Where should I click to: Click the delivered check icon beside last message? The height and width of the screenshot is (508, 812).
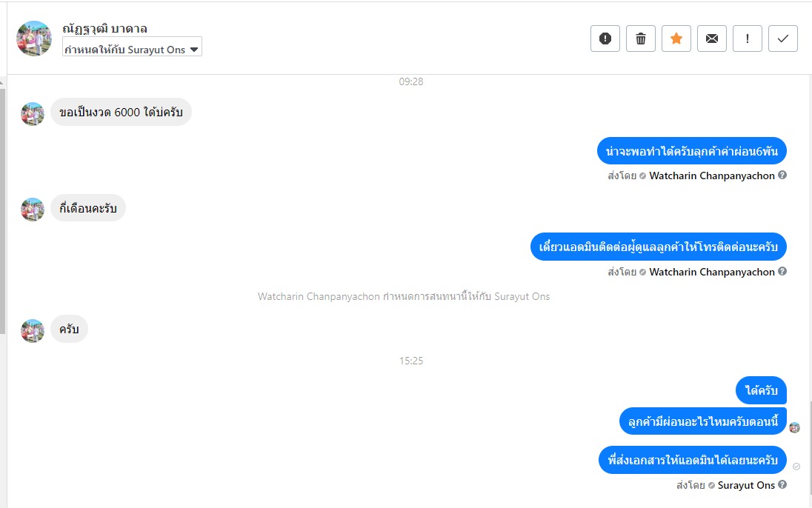pyautogui.click(x=796, y=467)
